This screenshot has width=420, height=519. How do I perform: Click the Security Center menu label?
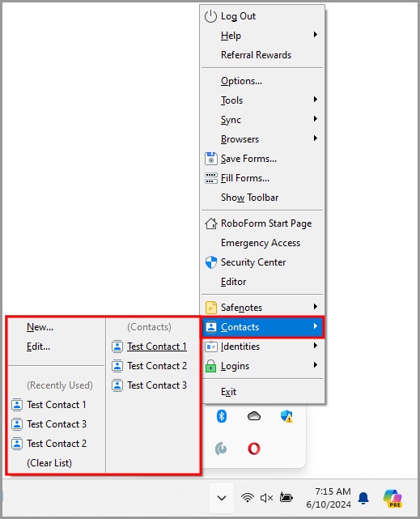(x=253, y=262)
